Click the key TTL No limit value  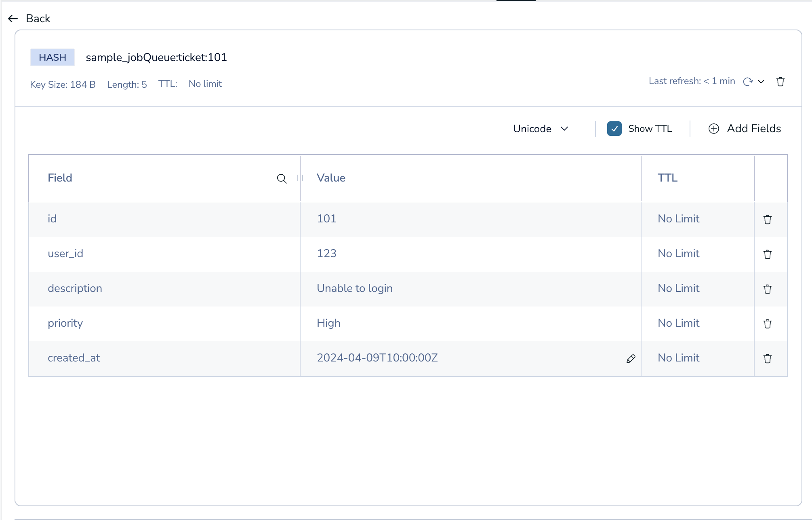tap(205, 84)
